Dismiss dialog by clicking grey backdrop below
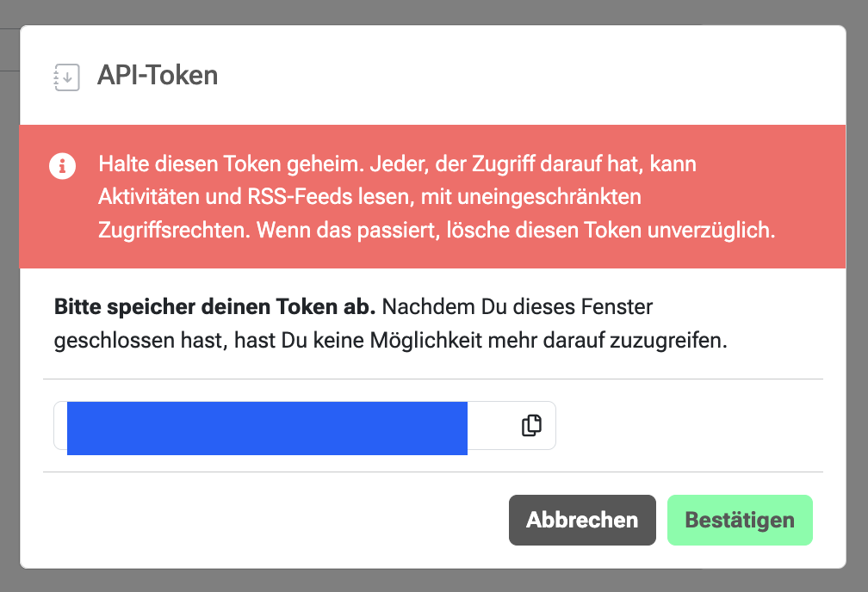This screenshot has width=868, height=592. pyautogui.click(x=434, y=581)
